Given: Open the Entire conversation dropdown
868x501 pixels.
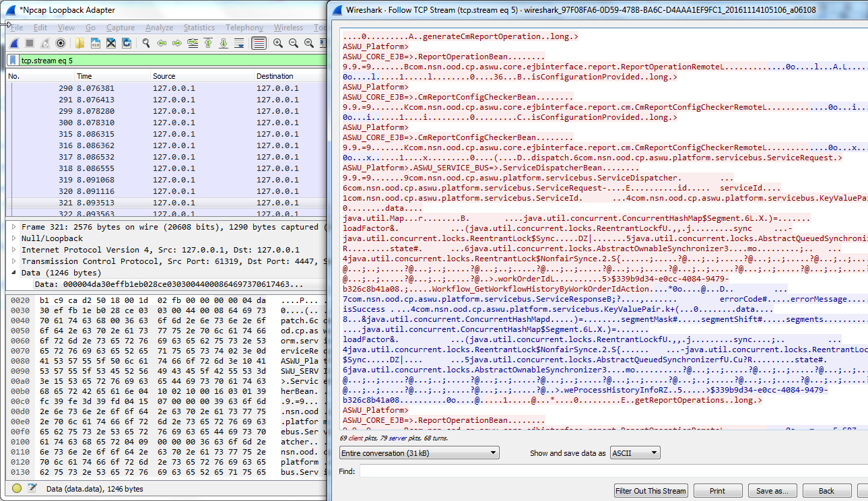Looking at the screenshot, I should tap(419, 453).
